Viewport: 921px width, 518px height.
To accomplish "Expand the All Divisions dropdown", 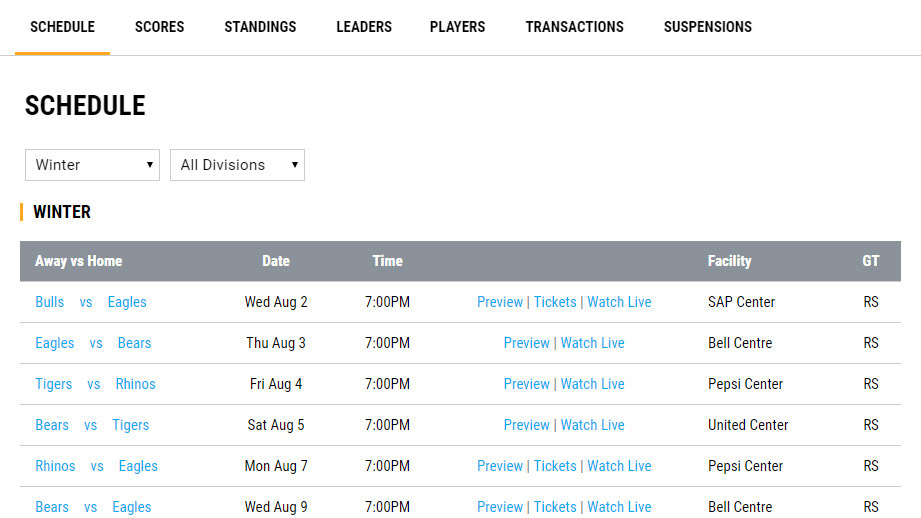I will (x=237, y=165).
